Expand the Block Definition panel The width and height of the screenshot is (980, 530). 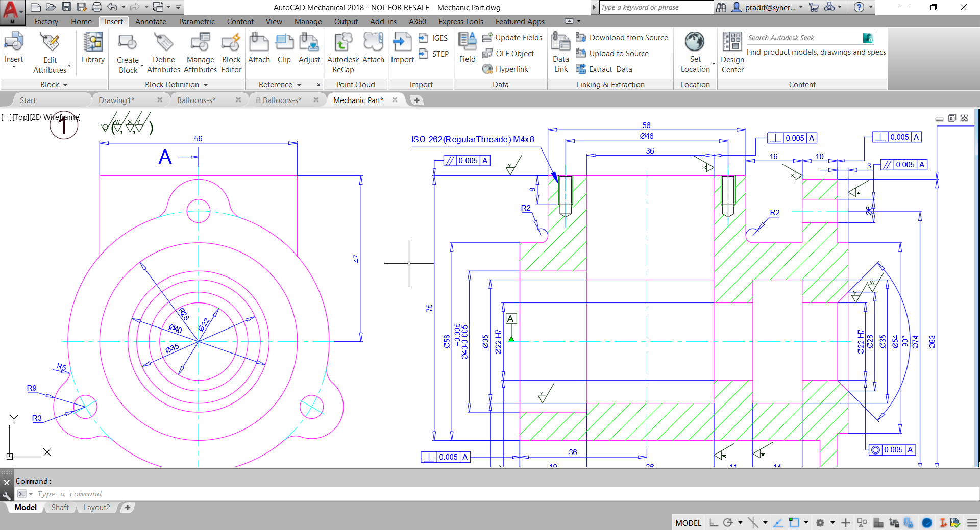206,84
